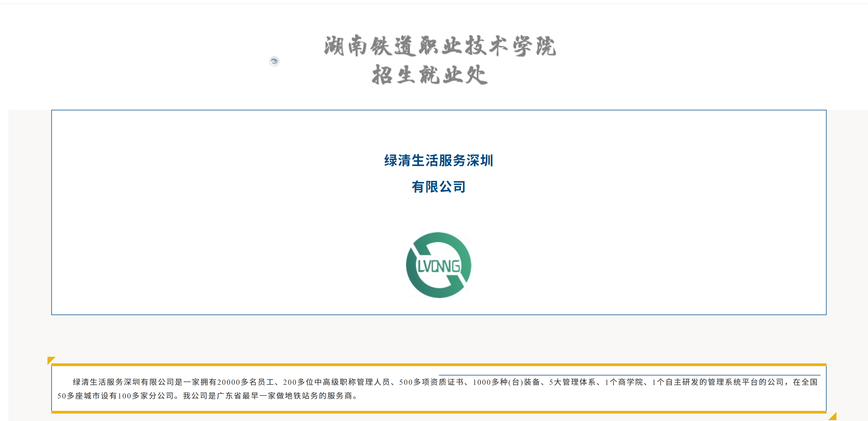Viewport: 868px width, 421px height.
Task: Click the thick yellow bar above the description
Action: pyautogui.click(x=438, y=365)
